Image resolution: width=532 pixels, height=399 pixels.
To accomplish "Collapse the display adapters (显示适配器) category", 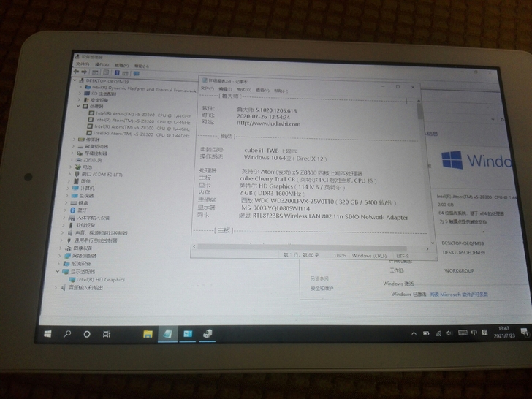I will pos(58,271).
